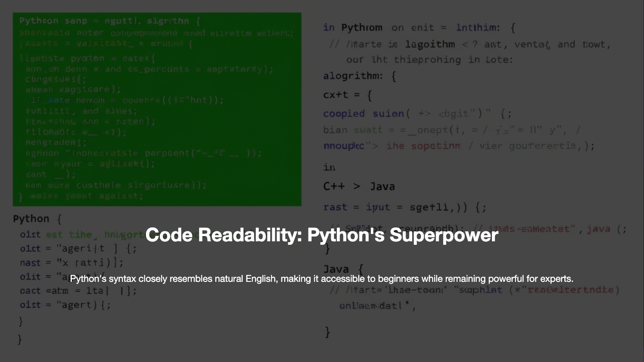Click the 'nast = "x ratti)]' code line
Screen dimensions: 644x362
pos(71,263)
